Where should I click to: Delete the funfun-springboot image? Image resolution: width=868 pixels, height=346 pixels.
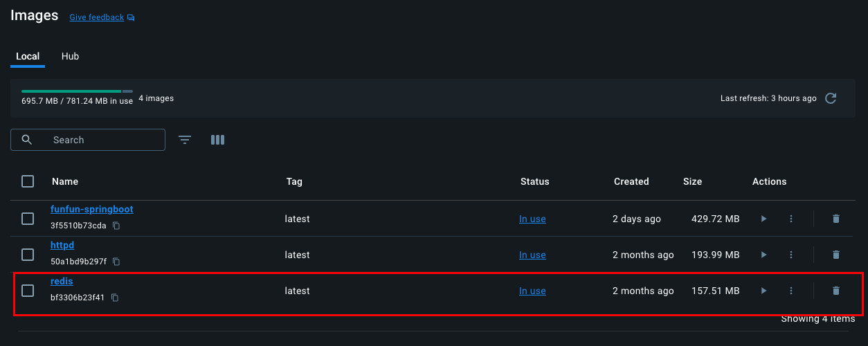(x=835, y=219)
